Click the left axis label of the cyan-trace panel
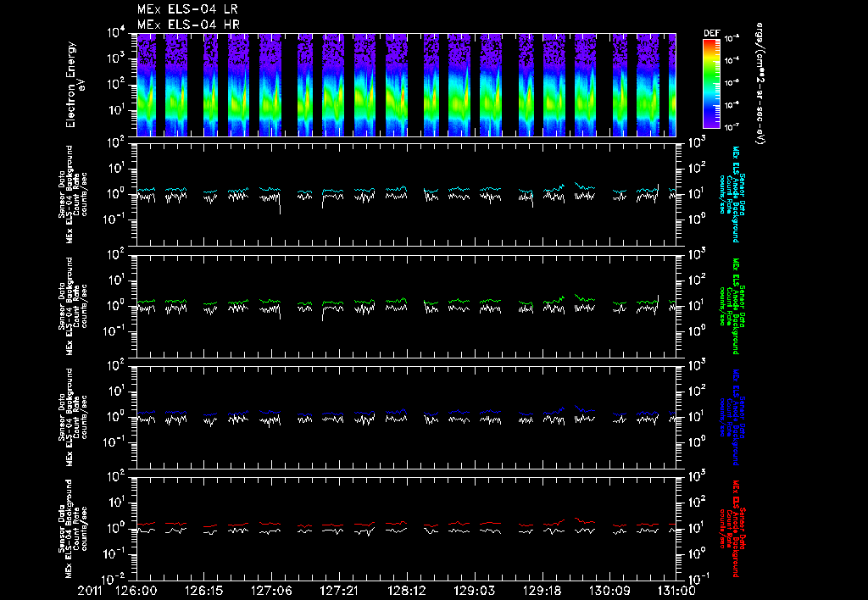 tap(73, 194)
